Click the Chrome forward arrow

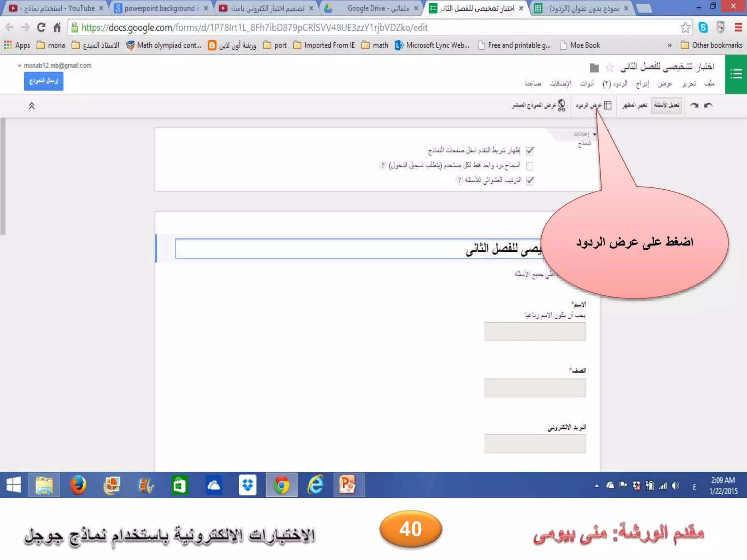coord(25,27)
